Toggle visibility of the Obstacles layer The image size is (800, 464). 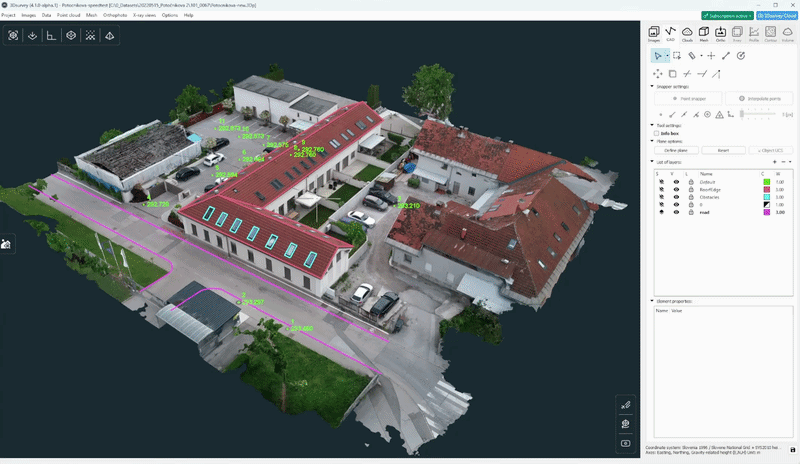(676, 197)
